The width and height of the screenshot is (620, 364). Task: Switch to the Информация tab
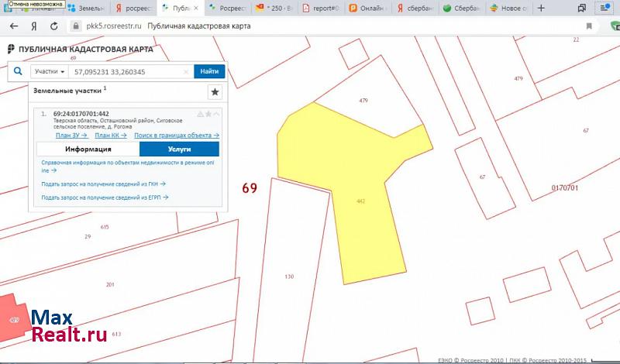[88, 149]
